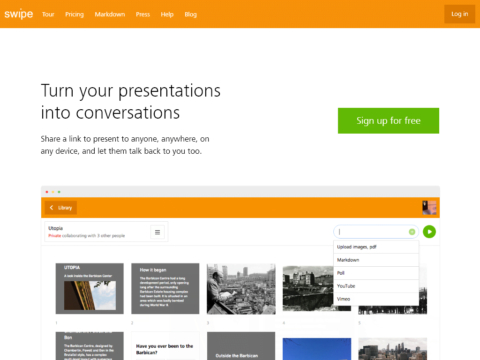Select the Poll option in the dropdown
This screenshot has width=480, height=360.
[x=376, y=273]
